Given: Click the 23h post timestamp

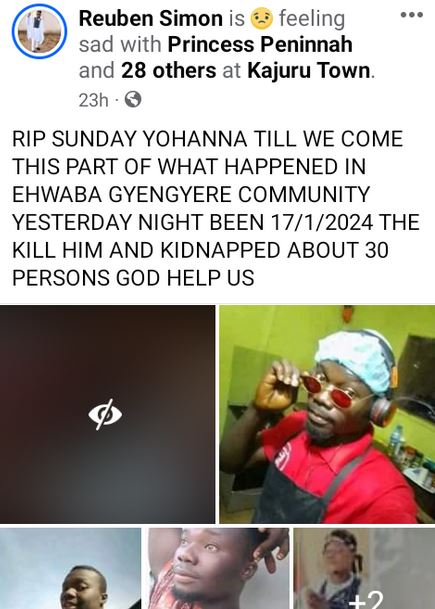Looking at the screenshot, I should point(94,100).
